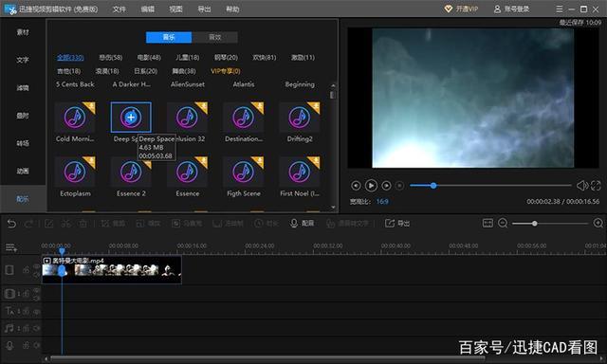Viewport: 607px width, 364px height.
Task: Play the preview video
Action: coord(371,186)
